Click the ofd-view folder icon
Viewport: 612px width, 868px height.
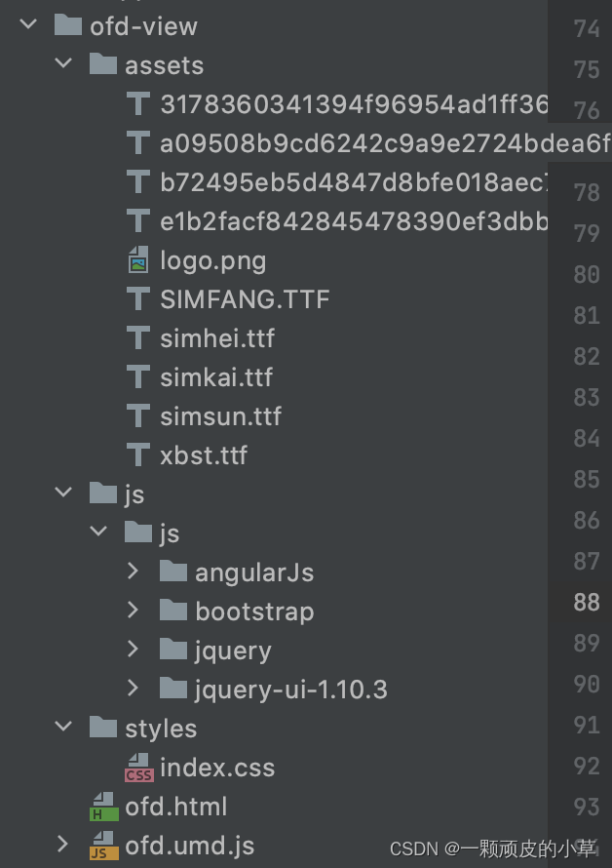(x=68, y=25)
